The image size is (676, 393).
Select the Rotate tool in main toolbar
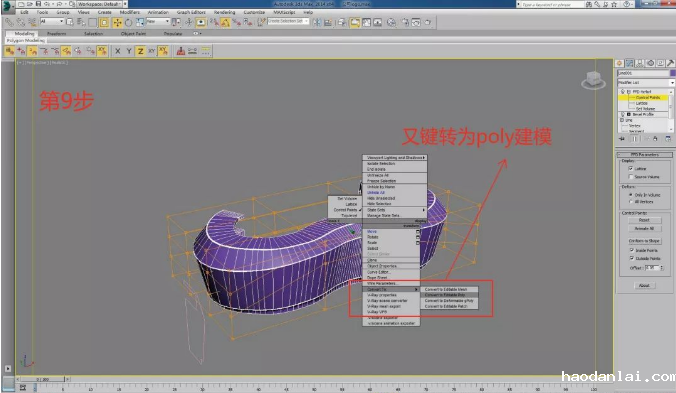coord(128,22)
